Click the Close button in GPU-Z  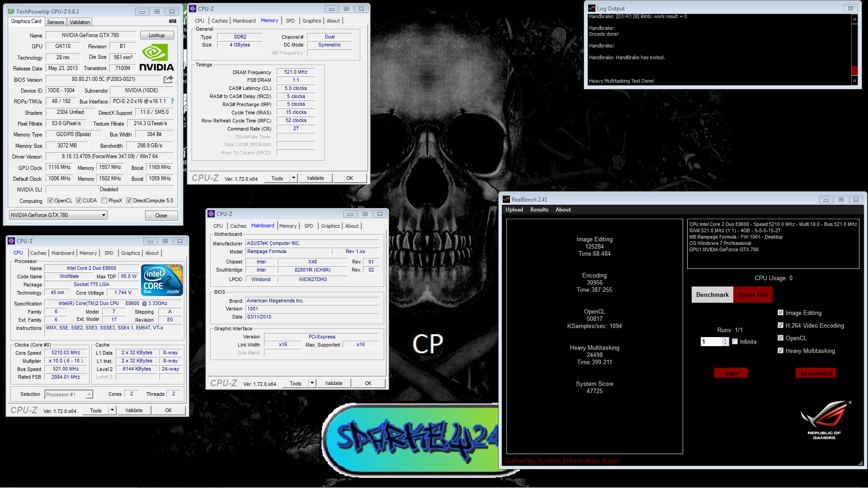161,216
